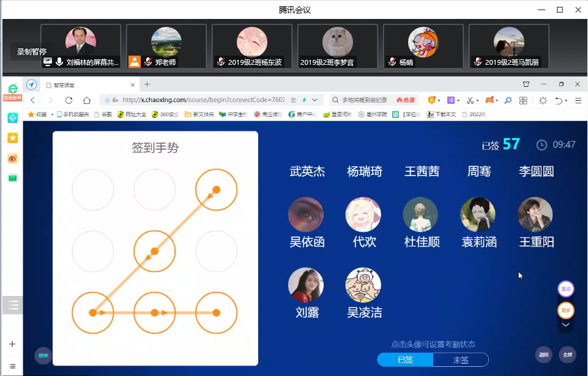Expand the address bar dropdown arrow
588x376 pixels.
[x=314, y=100]
